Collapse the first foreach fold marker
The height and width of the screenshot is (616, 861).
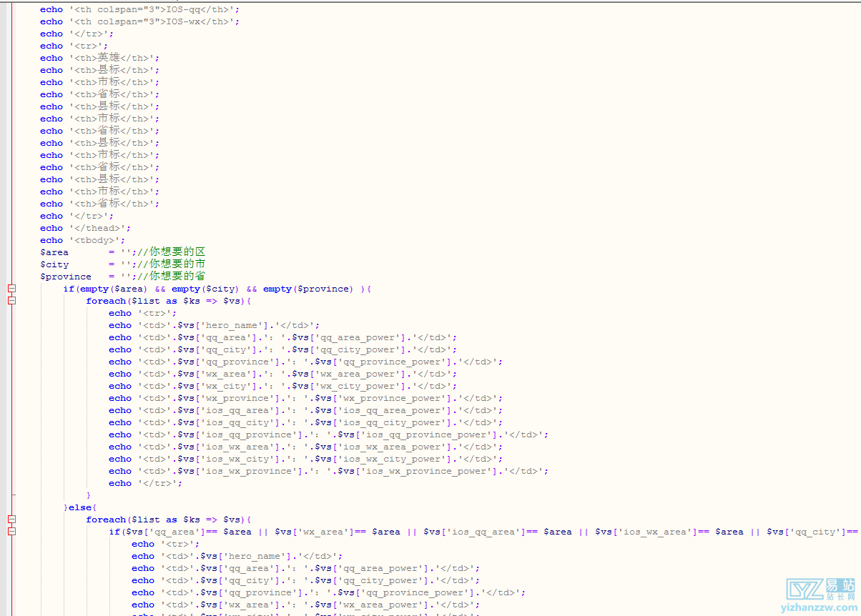coord(11,301)
